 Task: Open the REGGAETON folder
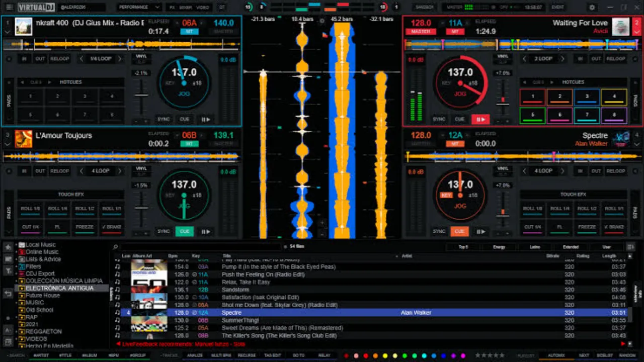pos(44,332)
